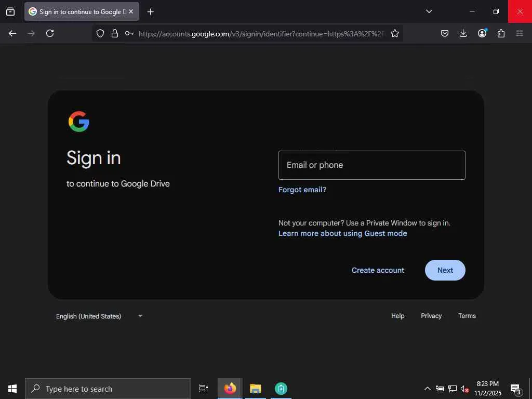Minimize the Firefox window
This screenshot has width=532, height=399.
tap(472, 11)
